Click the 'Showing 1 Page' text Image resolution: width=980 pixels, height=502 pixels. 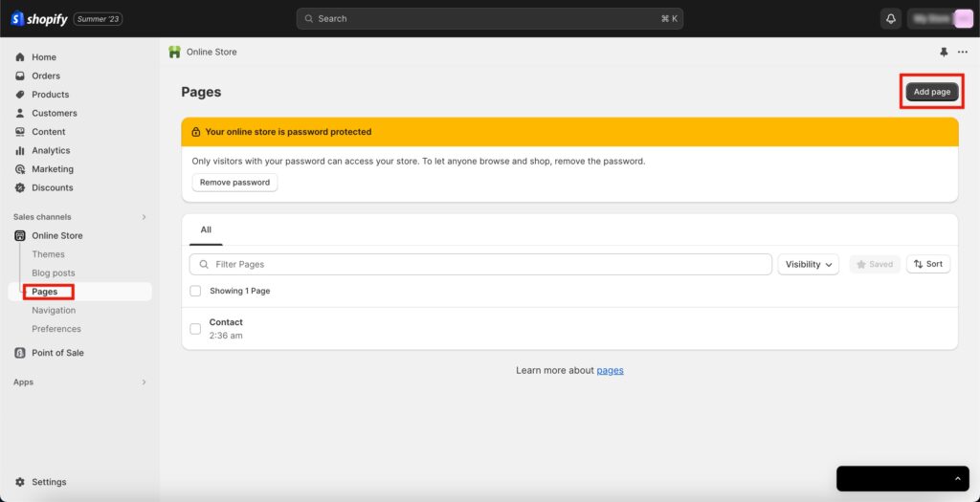coord(240,291)
